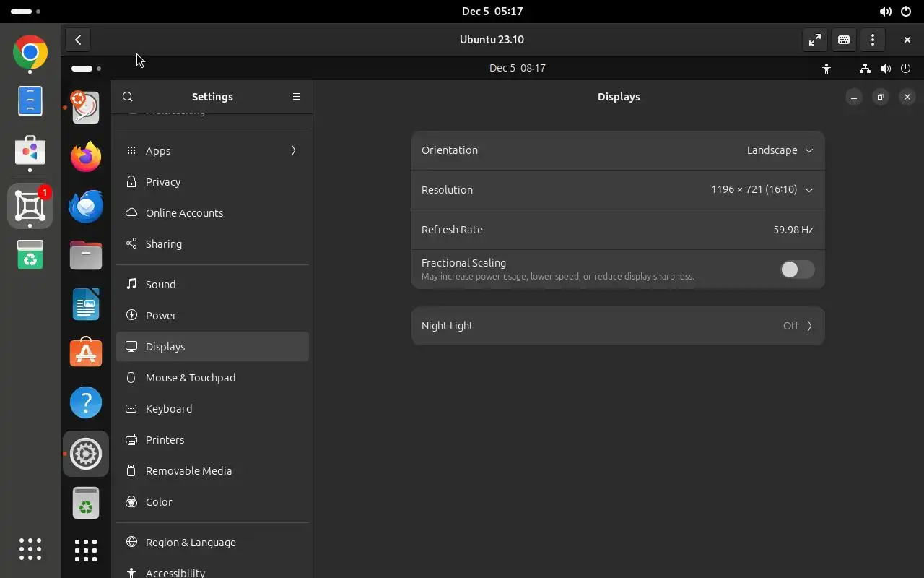This screenshot has height=578, width=924.
Task: Select Sound in the settings sidebar
Action: click(212, 285)
